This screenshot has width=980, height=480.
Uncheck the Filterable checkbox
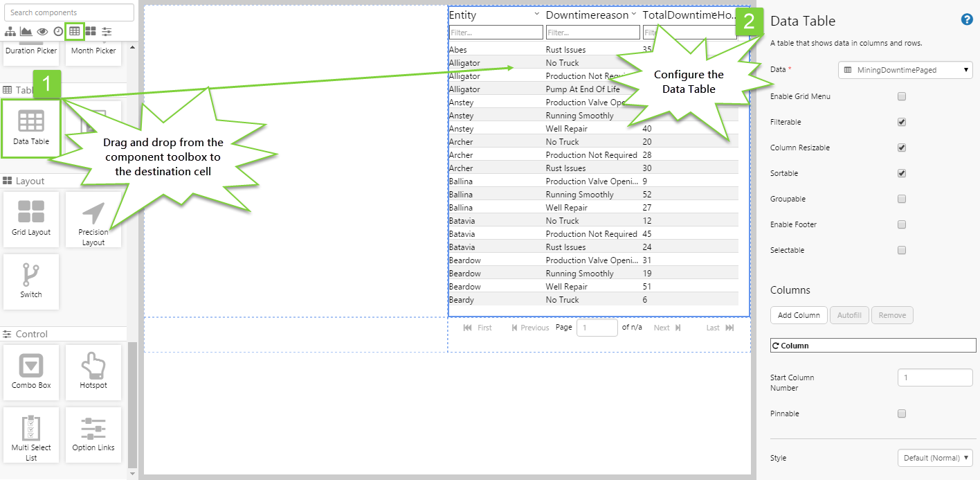(901, 122)
